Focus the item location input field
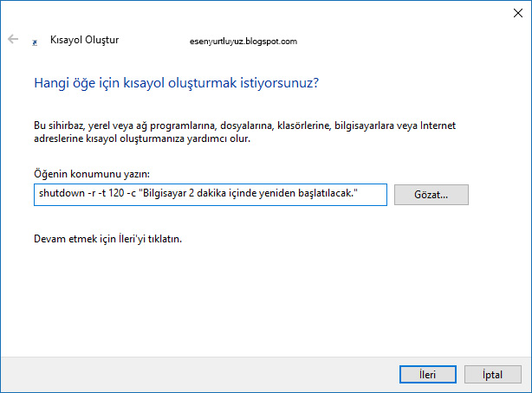Image resolution: width=532 pixels, height=393 pixels. click(211, 195)
